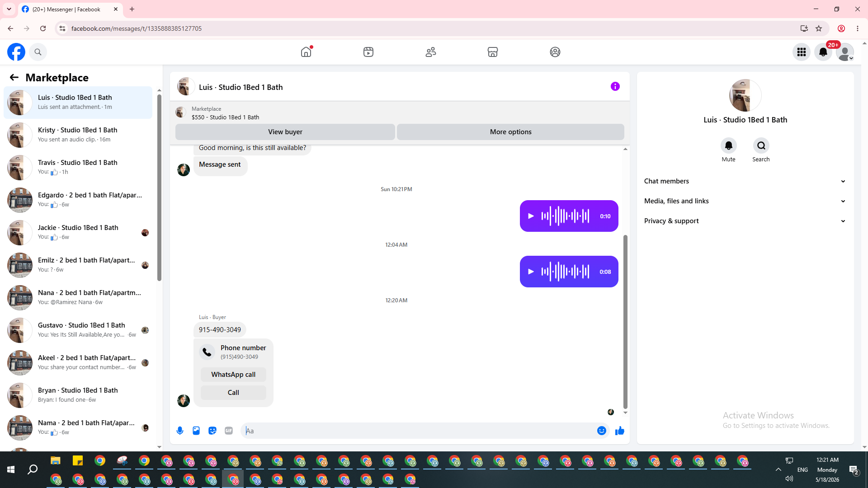The height and width of the screenshot is (488, 868).
Task: Click the More options button
Action: pos(510,132)
